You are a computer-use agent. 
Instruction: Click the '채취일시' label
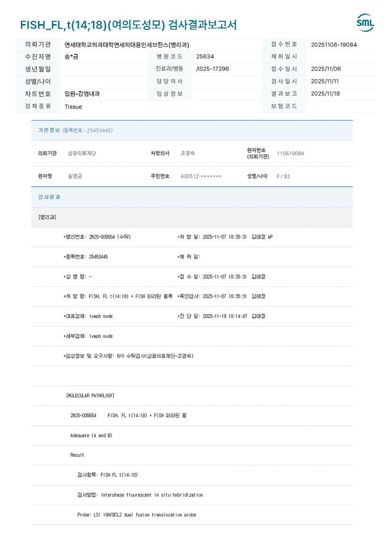pos(284,57)
